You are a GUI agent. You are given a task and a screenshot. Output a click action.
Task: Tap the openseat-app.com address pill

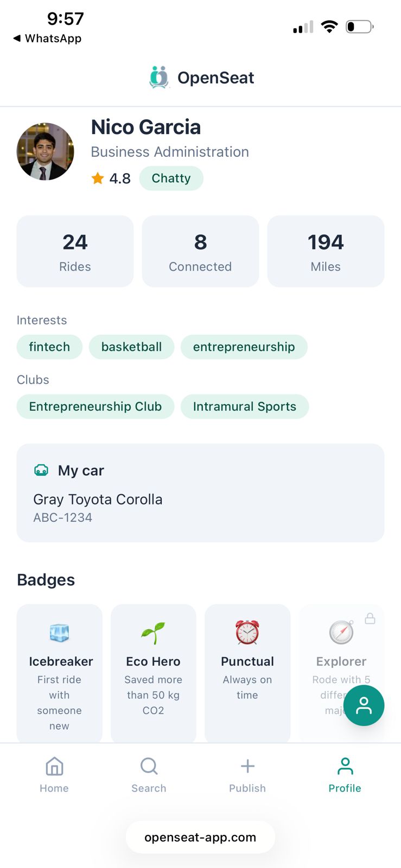[200, 837]
